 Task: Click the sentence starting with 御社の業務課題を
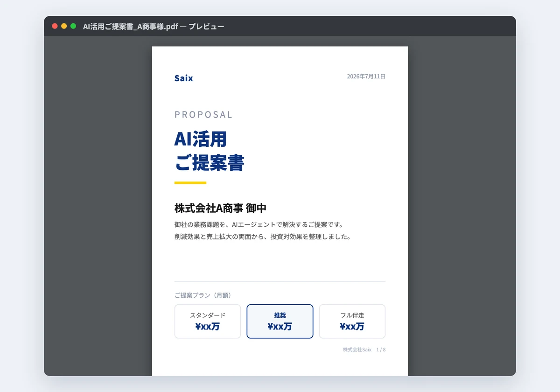pyautogui.click(x=259, y=224)
